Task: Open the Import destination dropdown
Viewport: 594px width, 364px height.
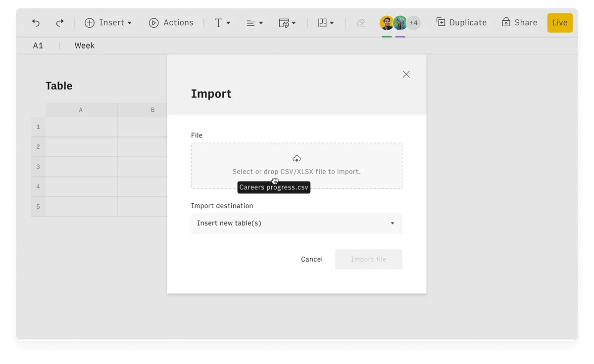Action: coord(297,223)
